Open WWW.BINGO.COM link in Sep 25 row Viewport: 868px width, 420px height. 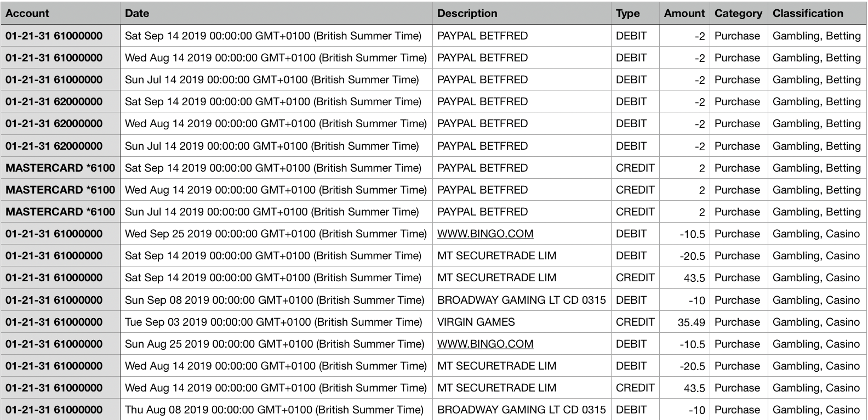click(x=485, y=234)
